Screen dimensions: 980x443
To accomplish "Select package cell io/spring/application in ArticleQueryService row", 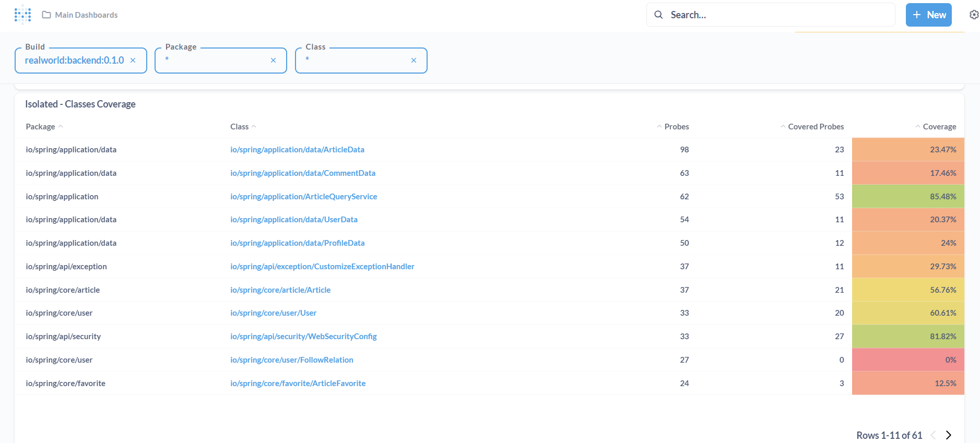I will click(62, 197).
